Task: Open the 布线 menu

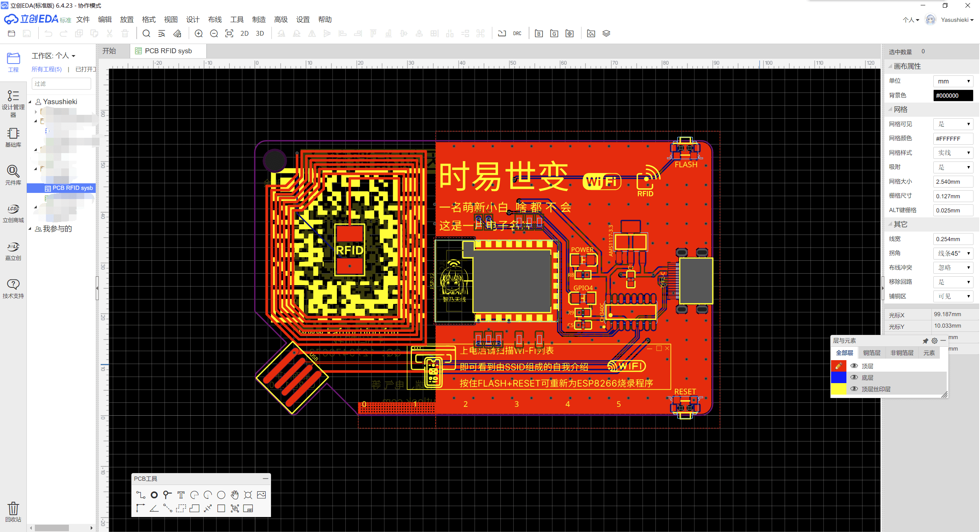Action: [215, 20]
